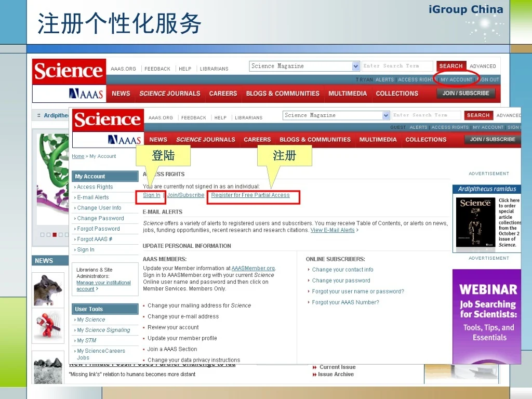Open My Science Signaling under User Tools
This screenshot has width=532, height=399.
[x=103, y=330]
